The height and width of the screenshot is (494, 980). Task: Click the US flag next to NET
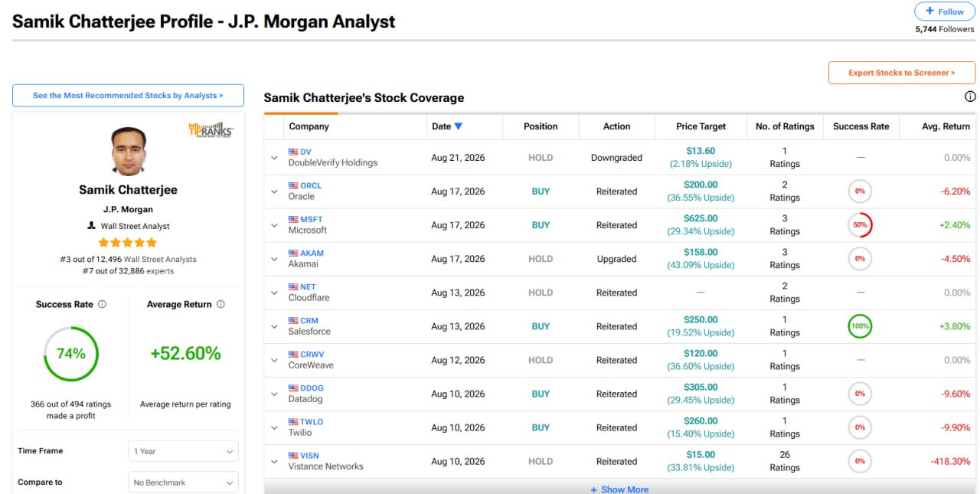pos(293,286)
